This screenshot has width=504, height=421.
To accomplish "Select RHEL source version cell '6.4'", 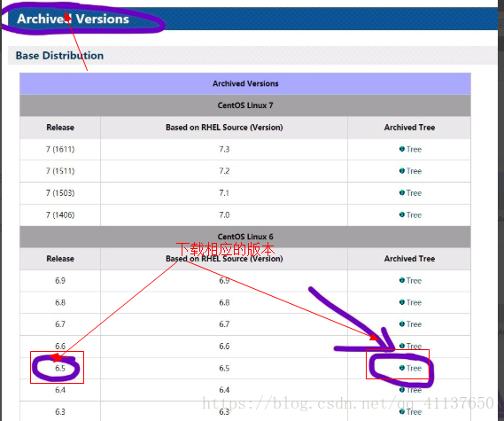I will coord(224,390).
